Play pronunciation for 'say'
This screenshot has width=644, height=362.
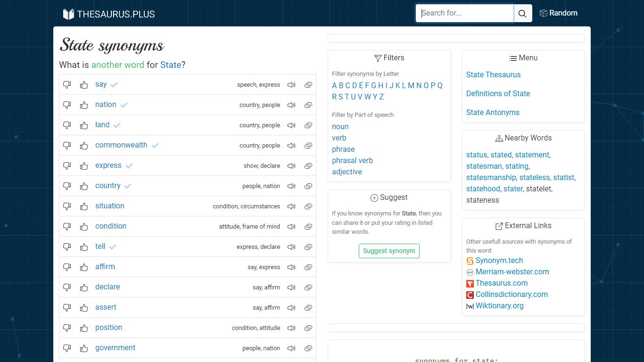pos(291,85)
